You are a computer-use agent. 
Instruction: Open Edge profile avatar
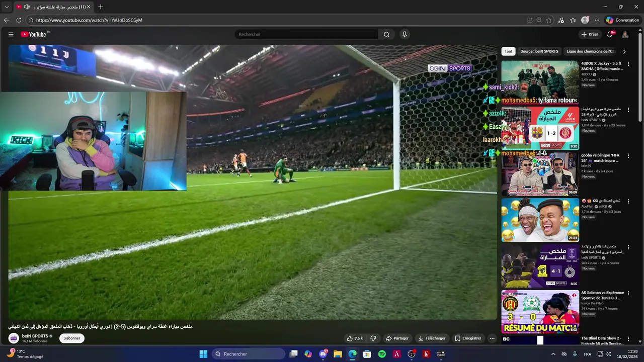point(585,20)
